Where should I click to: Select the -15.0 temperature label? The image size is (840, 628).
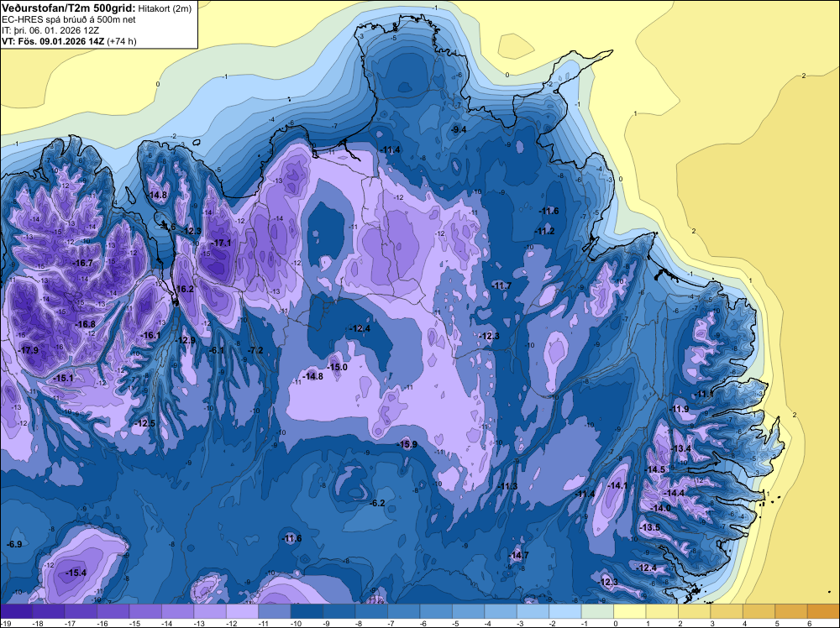(337, 367)
